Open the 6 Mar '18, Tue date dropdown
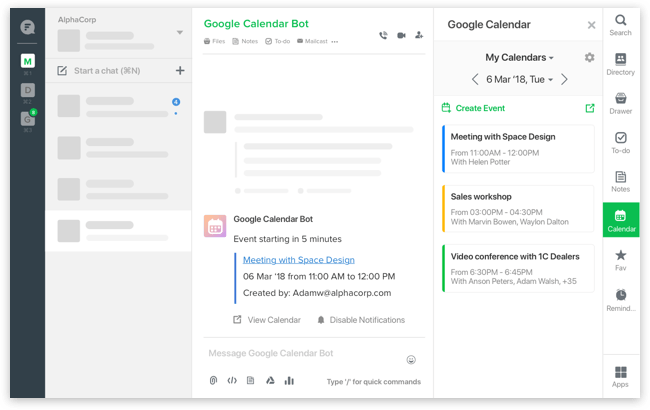This screenshot has width=650, height=410. tap(519, 80)
